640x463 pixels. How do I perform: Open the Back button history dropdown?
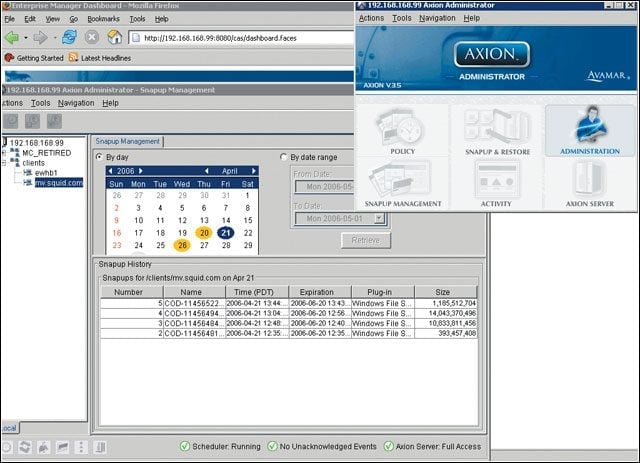(26, 38)
